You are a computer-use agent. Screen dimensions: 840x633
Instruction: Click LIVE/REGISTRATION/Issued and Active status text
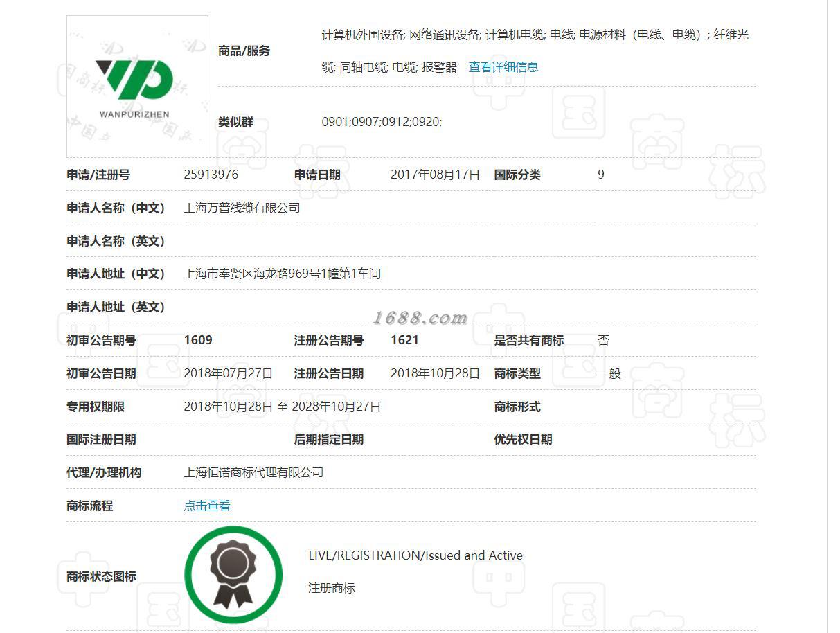[x=415, y=555]
